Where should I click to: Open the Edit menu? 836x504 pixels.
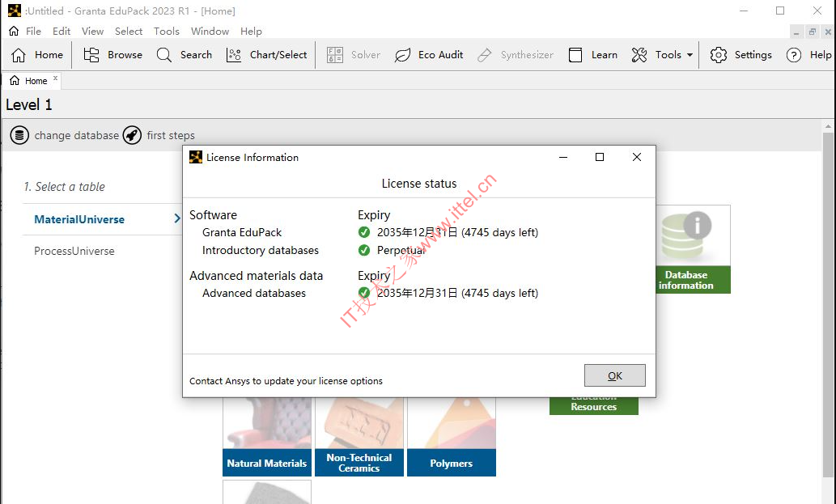[62, 31]
